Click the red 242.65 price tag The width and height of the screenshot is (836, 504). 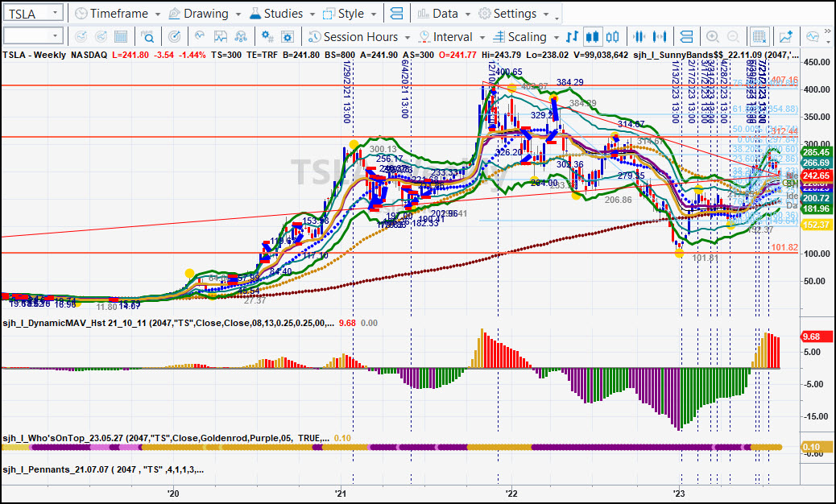point(816,176)
